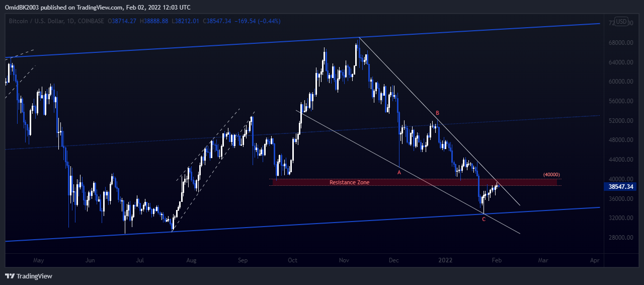
Task: Select wave label A
Action: pos(399,172)
